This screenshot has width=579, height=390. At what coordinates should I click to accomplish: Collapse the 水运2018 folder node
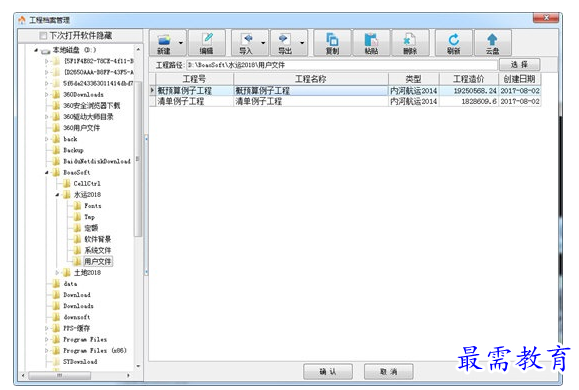(57, 195)
